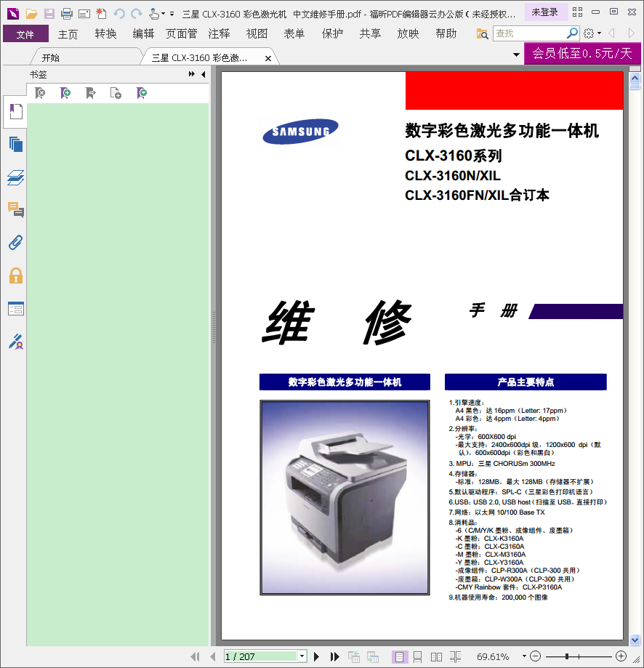
Task: Open the 页面管理 ribbon tab
Action: click(x=182, y=33)
